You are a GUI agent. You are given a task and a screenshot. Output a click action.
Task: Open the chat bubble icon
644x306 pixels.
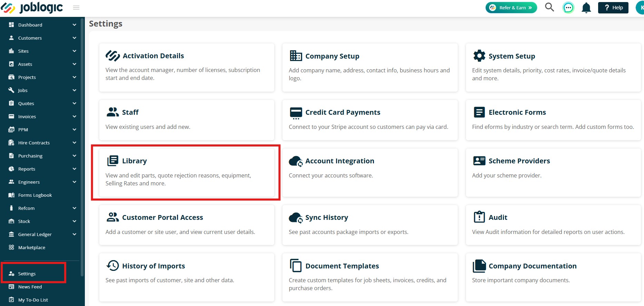pyautogui.click(x=568, y=8)
